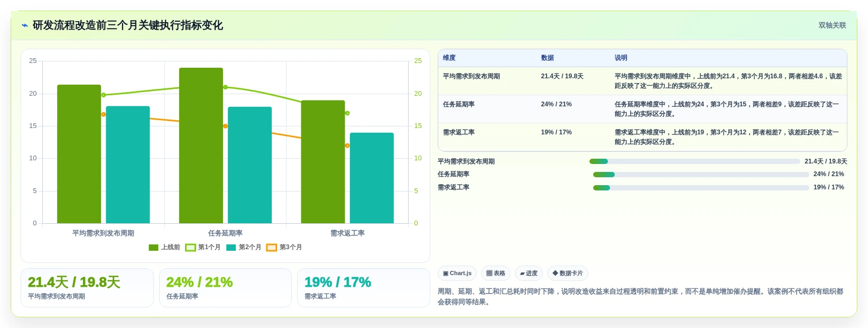Click the dark green 需求返工率 bar
Viewport: 868px width, 328px height.
[323, 162]
